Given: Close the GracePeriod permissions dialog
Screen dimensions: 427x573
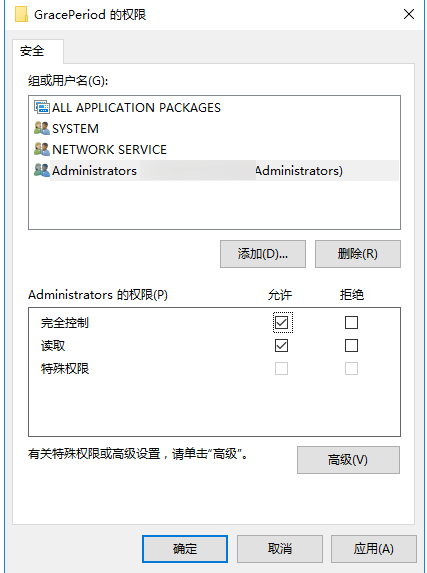Looking at the screenshot, I should (409, 15).
